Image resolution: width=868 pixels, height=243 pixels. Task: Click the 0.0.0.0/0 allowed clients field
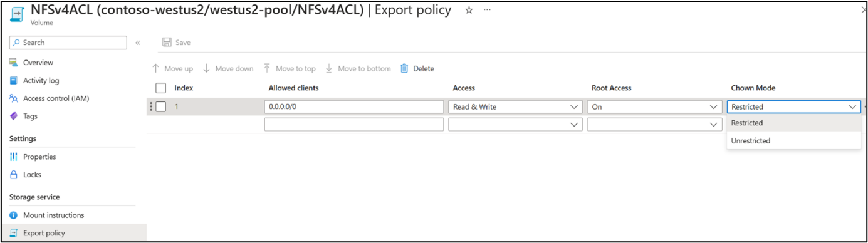pos(354,107)
